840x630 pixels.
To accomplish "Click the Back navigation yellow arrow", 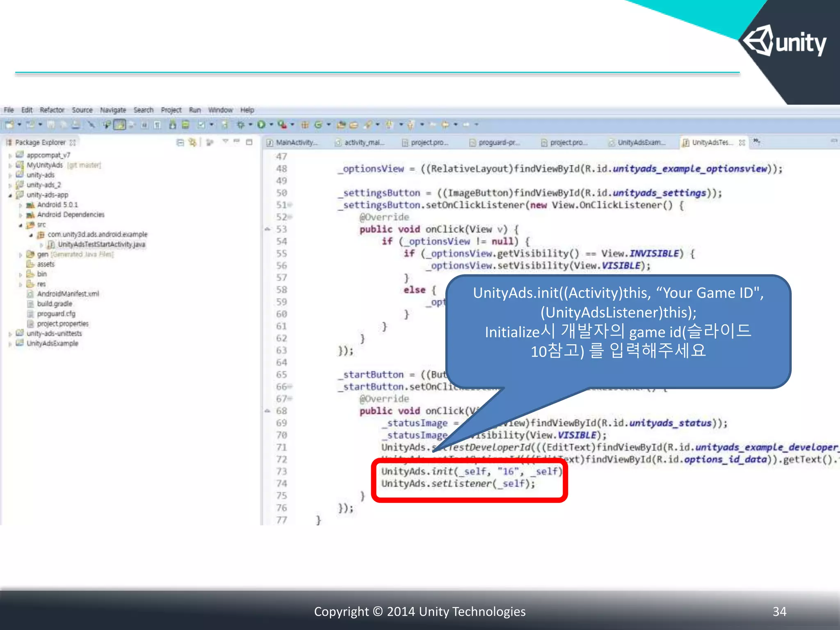I will [x=445, y=124].
